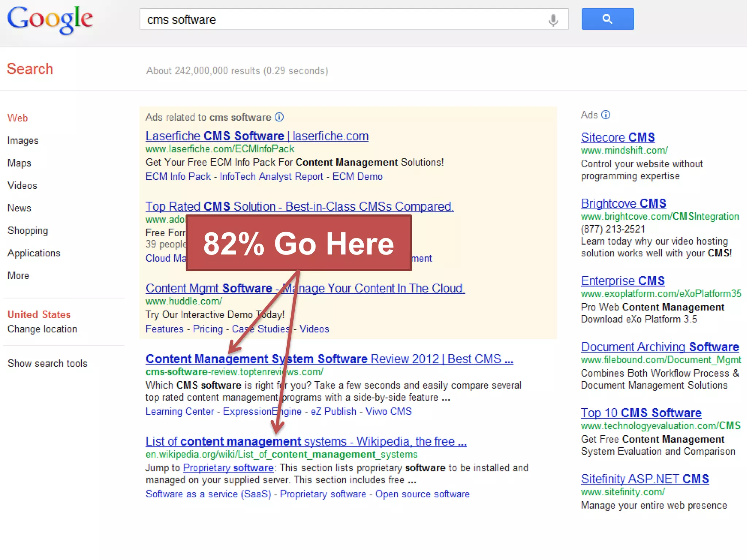Open Wikipedia list of content management systems
747x560 pixels.
306,442
